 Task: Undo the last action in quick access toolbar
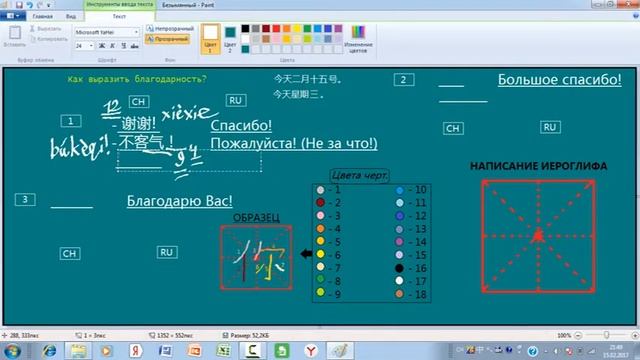(29, 5)
